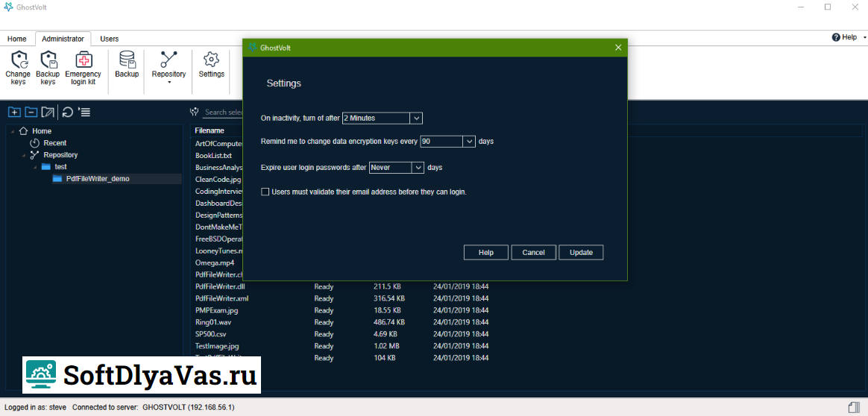Click the Ready status of SP500.csv
Screen dimensions: 868x416
(324, 334)
